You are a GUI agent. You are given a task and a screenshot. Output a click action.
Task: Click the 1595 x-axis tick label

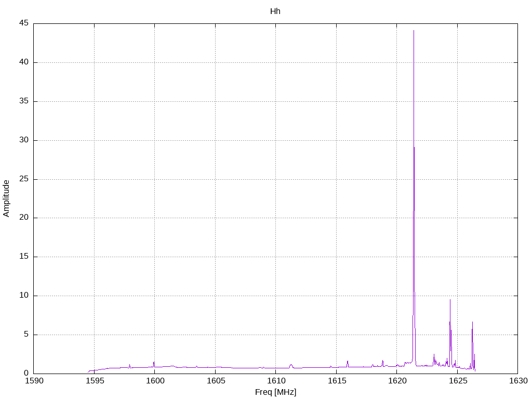pyautogui.click(x=95, y=381)
